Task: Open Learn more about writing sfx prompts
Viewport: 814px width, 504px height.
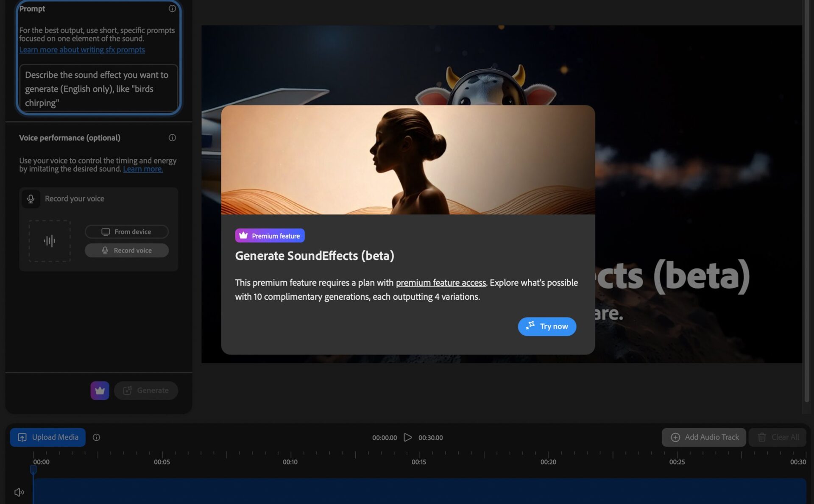Action: 82,50
